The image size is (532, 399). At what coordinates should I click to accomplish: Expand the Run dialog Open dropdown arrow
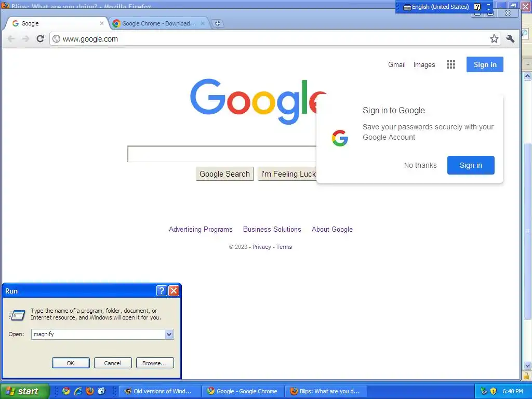tap(169, 334)
